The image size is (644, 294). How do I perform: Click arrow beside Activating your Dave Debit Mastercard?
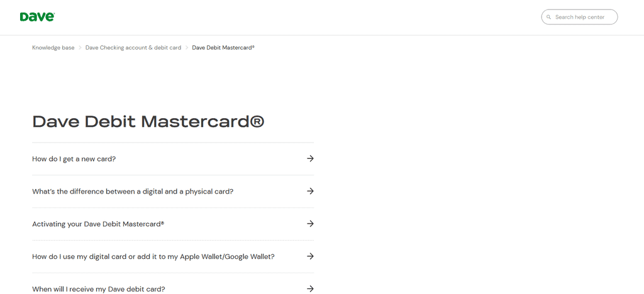(310, 224)
